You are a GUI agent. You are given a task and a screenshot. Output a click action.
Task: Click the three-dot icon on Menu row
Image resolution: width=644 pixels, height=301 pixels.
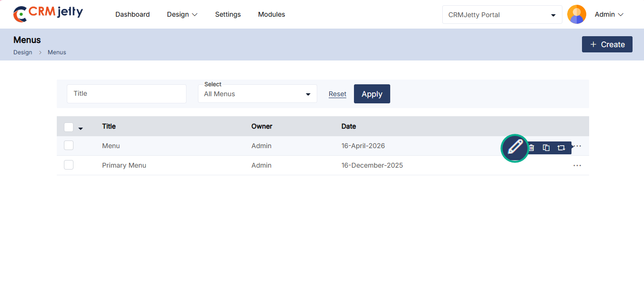click(578, 146)
